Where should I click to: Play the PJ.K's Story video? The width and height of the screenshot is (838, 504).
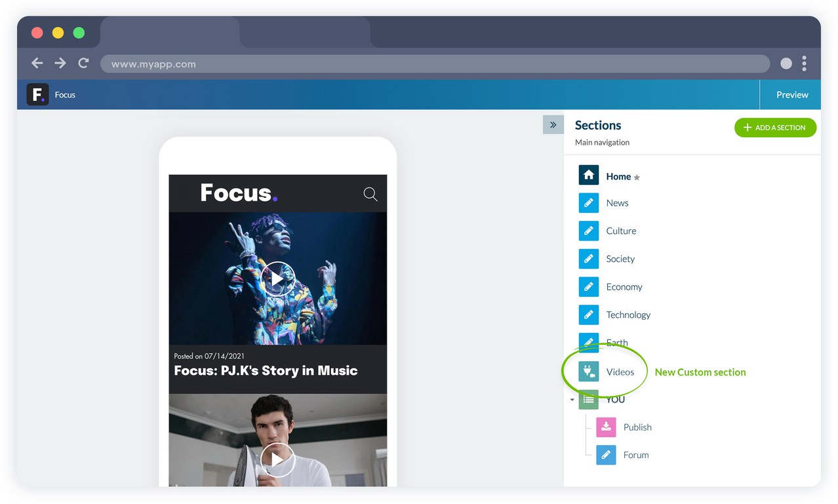pos(277,279)
